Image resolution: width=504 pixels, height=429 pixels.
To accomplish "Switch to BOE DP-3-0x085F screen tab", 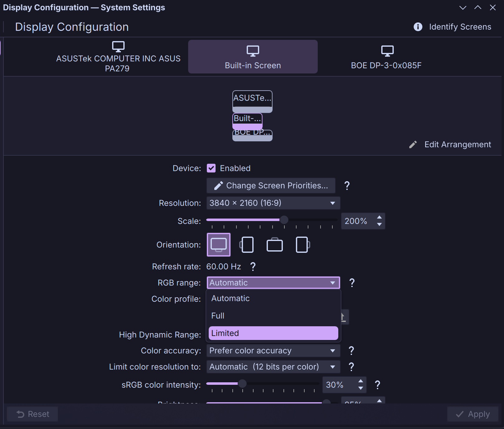I will point(386,57).
